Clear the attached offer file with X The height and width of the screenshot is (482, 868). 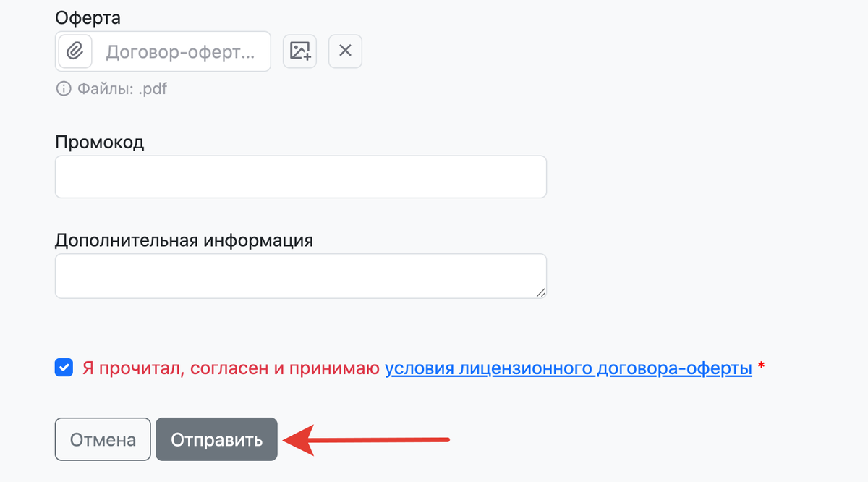345,51
